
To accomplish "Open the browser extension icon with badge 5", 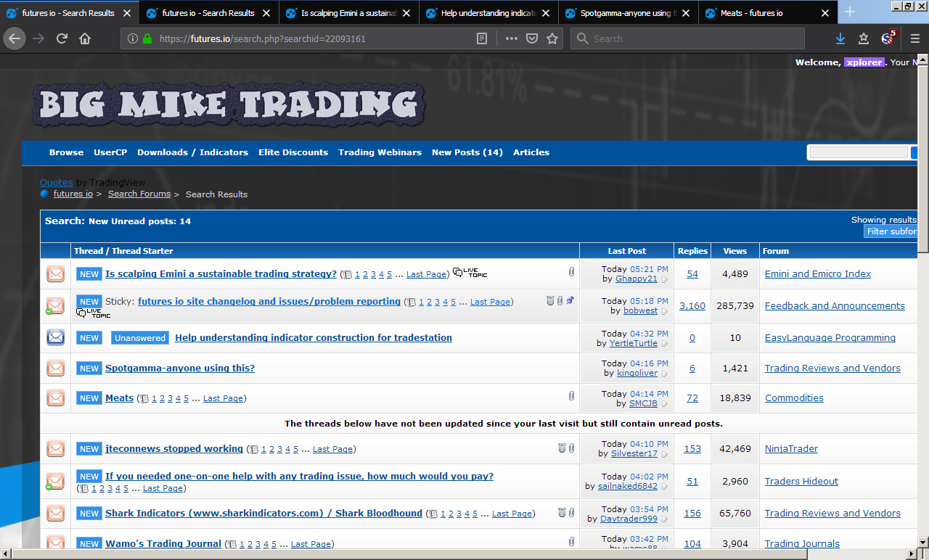I will tap(888, 38).
